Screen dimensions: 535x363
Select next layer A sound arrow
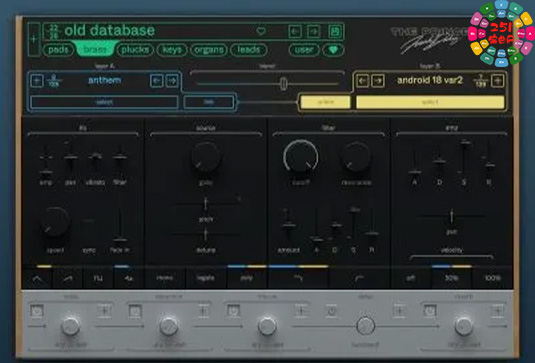(172, 81)
